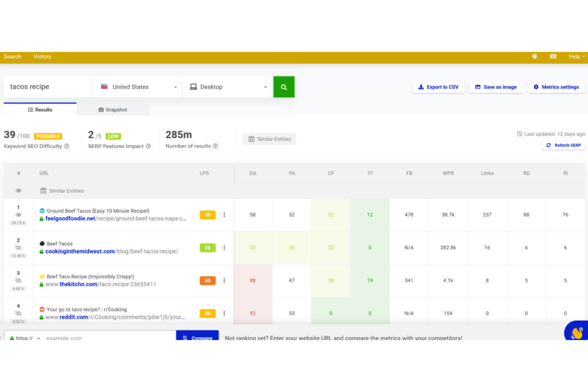This screenshot has width=588, height=392.
Task: Click the US flag icon in country selector
Action: (x=104, y=87)
